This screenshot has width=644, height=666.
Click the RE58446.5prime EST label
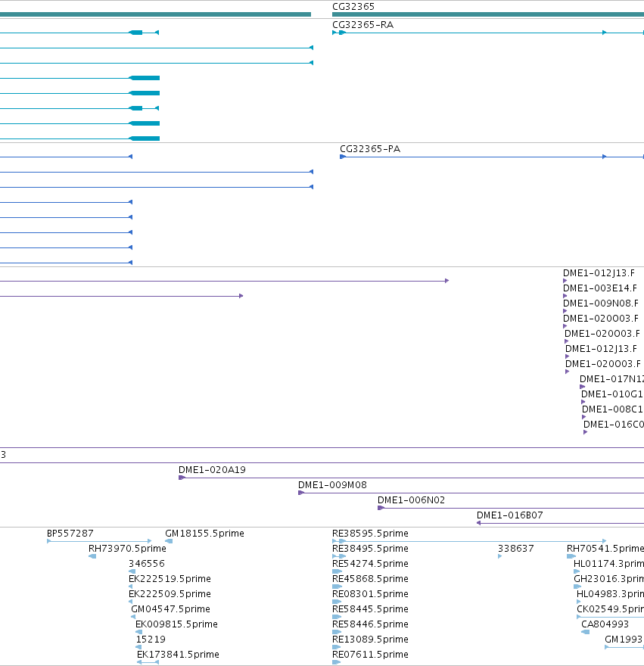370,624
